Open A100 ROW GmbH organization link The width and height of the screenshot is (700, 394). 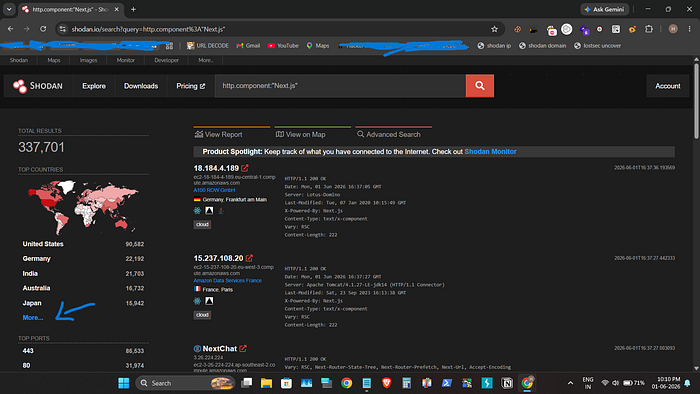point(214,190)
